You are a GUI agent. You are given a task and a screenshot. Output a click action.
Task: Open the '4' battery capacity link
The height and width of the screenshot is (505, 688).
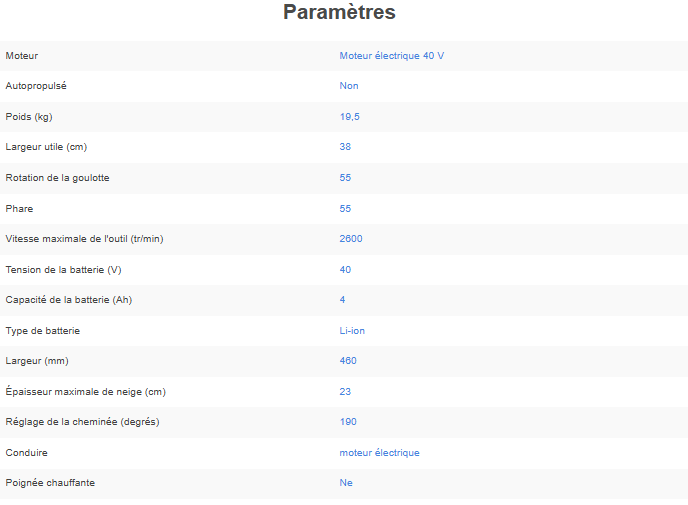click(x=342, y=300)
